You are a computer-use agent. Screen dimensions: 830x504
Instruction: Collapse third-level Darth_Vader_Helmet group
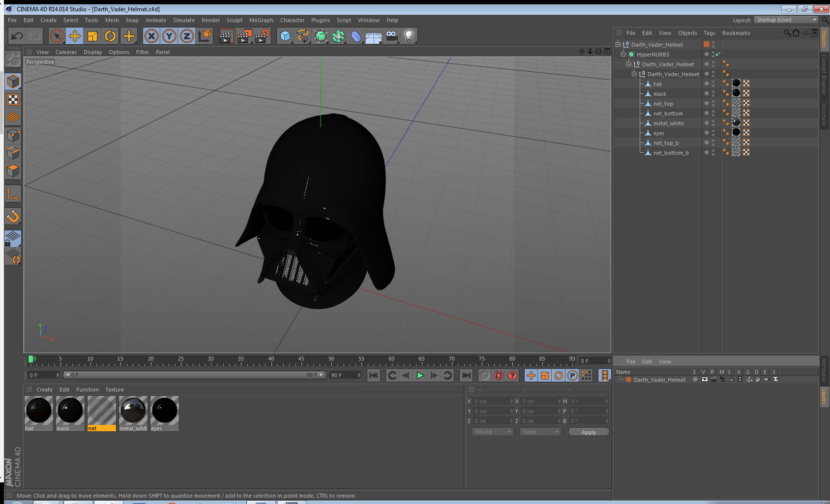(x=634, y=74)
